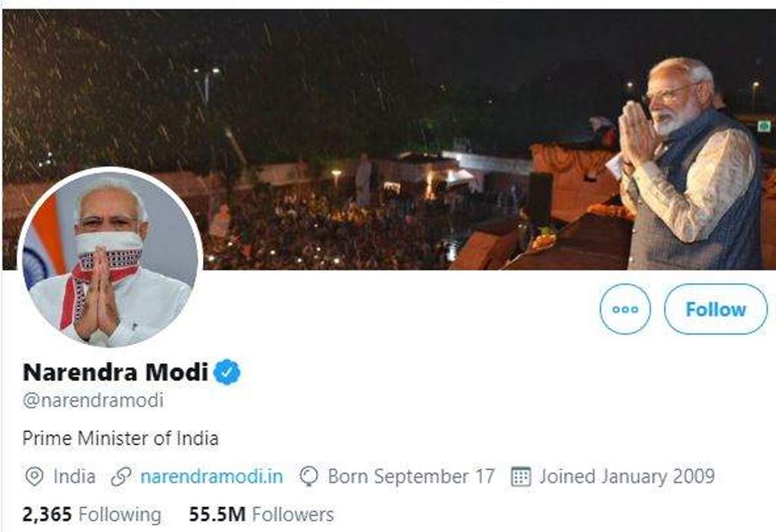The height and width of the screenshot is (532, 776).
Task: Click the calendar joined-date icon
Action: [521, 477]
